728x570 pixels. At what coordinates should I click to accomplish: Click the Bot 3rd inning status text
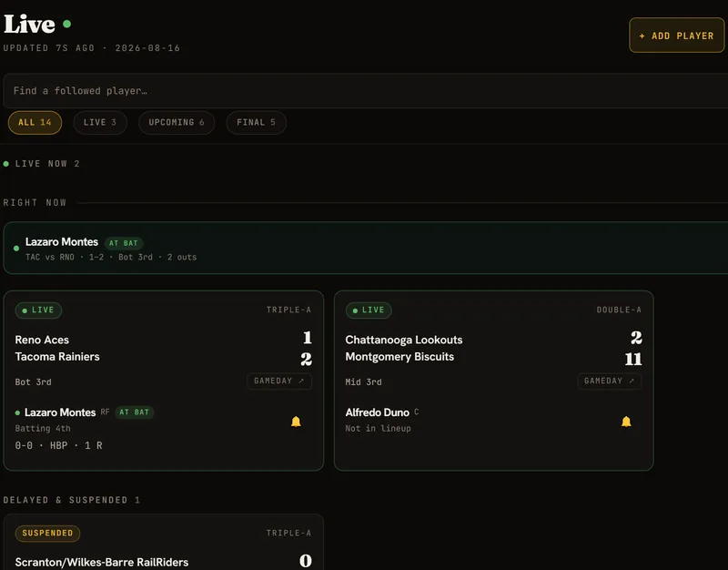(33, 382)
